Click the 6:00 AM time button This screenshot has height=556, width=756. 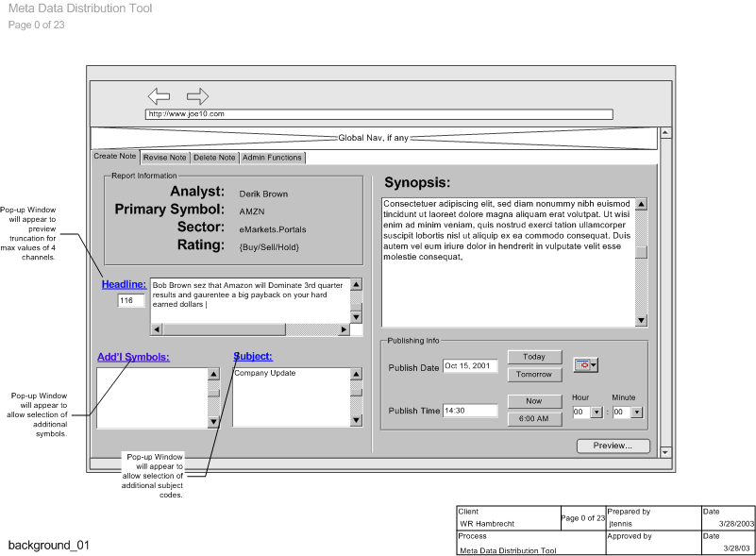pyautogui.click(x=534, y=419)
